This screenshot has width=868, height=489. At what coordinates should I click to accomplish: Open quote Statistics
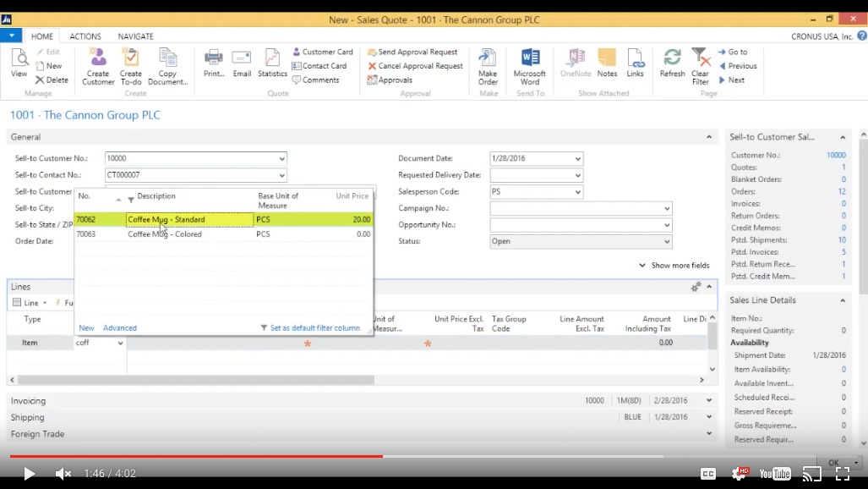pos(272,63)
